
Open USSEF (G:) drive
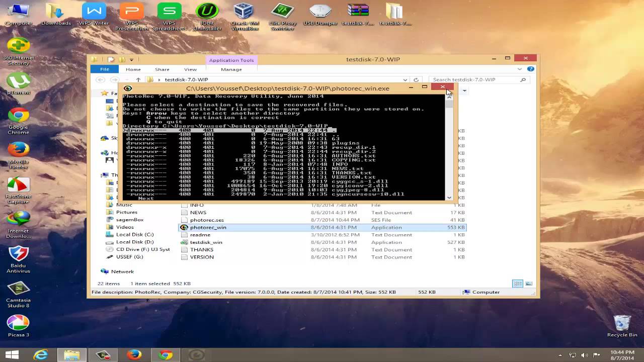pyautogui.click(x=129, y=257)
